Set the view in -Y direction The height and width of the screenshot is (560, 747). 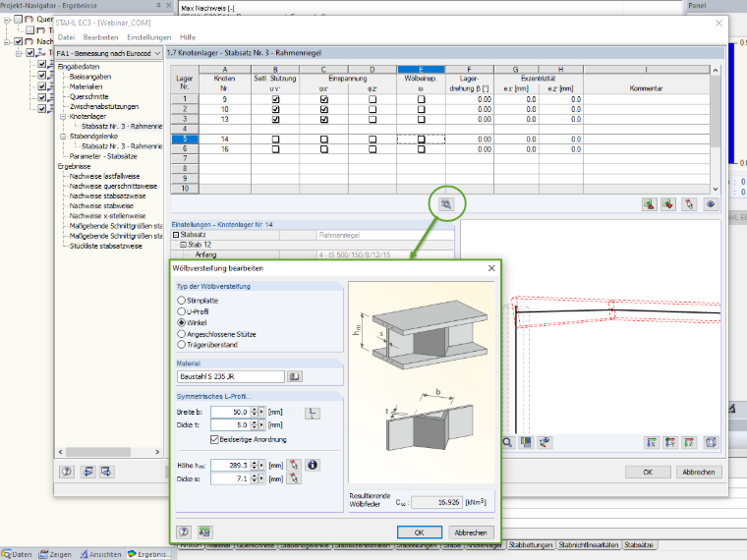point(669,442)
